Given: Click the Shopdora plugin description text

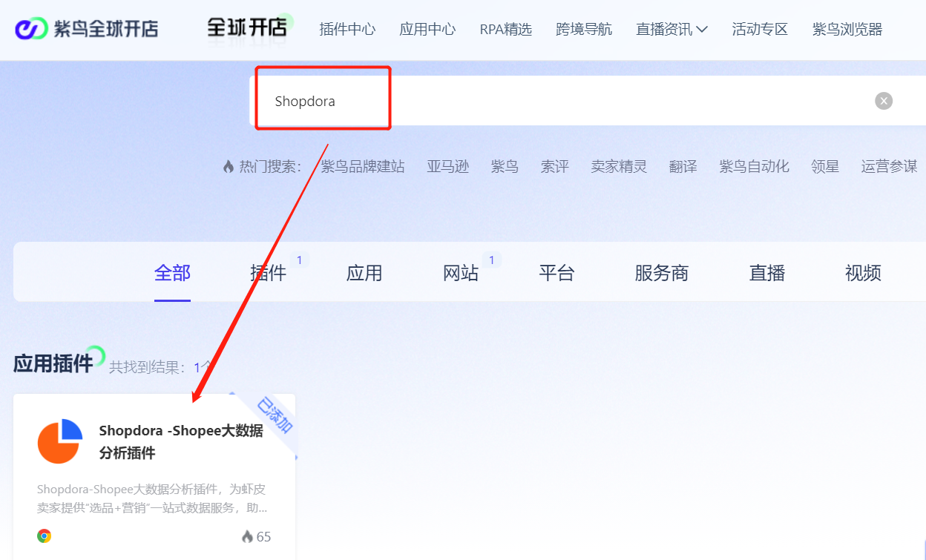Looking at the screenshot, I should coord(151,498).
